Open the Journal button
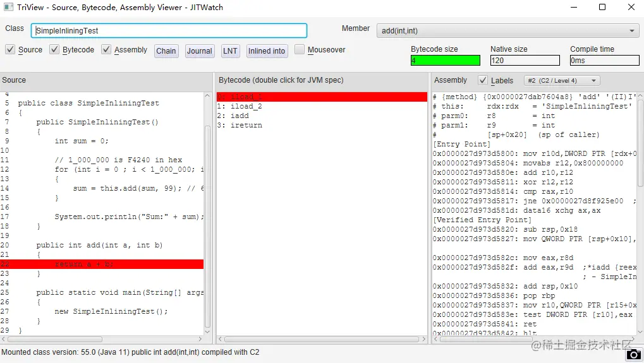 200,51
